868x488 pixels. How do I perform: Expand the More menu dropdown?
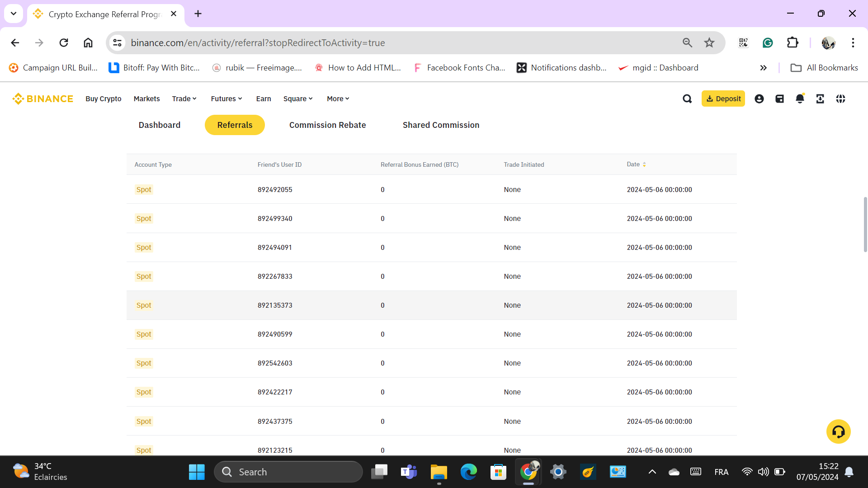[x=338, y=99]
